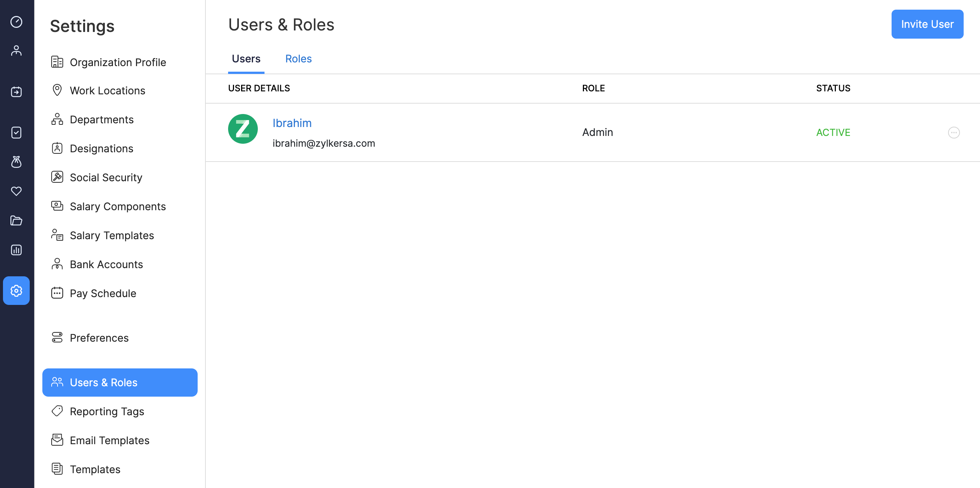Open Preferences in the settings sidebar

click(99, 337)
